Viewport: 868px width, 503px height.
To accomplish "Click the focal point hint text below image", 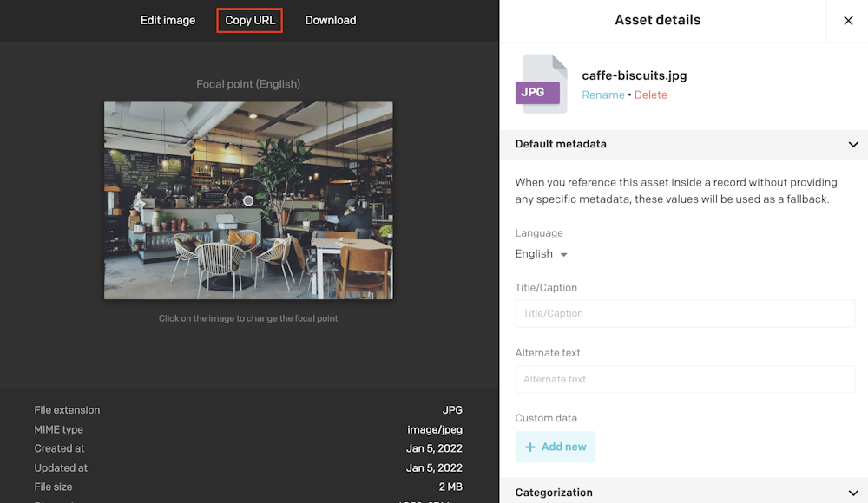I will click(x=248, y=318).
